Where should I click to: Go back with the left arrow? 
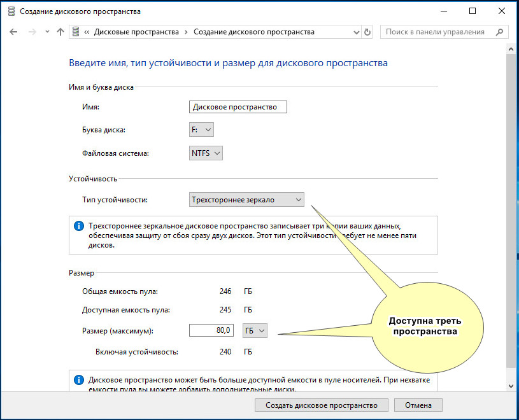pyautogui.click(x=13, y=32)
